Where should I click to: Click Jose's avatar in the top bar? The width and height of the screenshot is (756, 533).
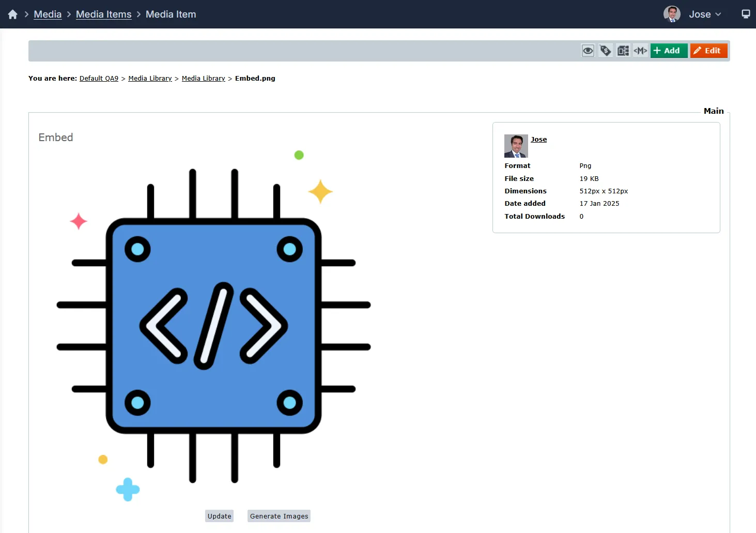[672, 14]
